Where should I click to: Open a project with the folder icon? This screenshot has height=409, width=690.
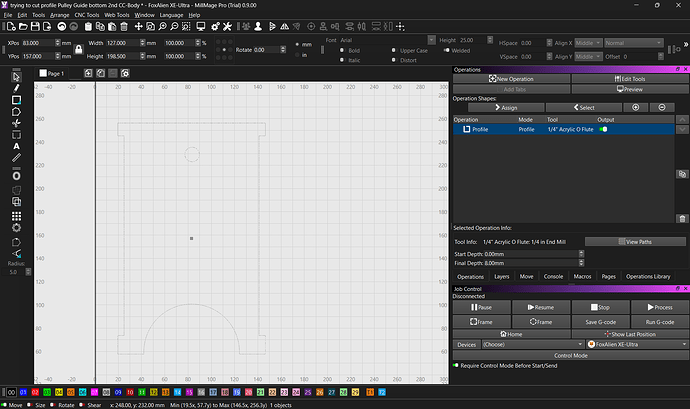pyautogui.click(x=23, y=26)
